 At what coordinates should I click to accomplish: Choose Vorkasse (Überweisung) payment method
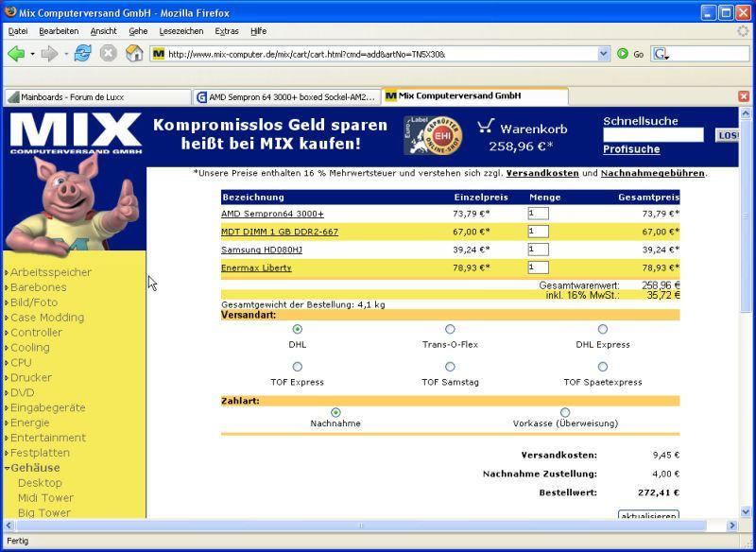(x=565, y=413)
